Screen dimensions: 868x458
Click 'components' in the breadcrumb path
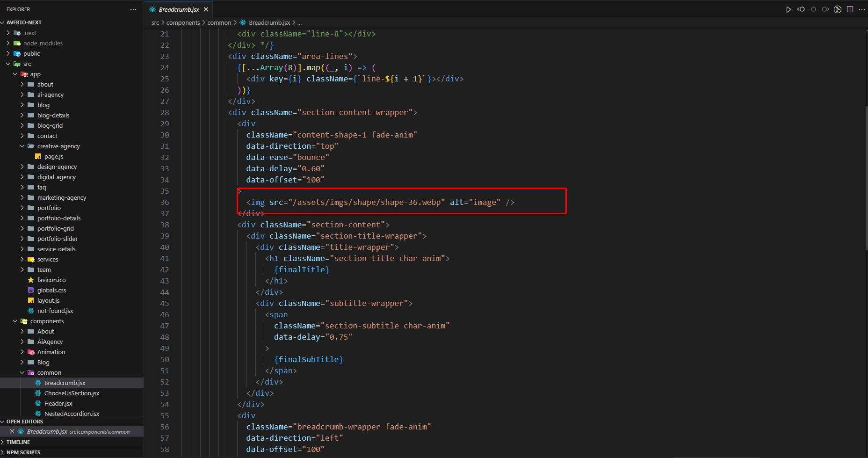(x=183, y=22)
